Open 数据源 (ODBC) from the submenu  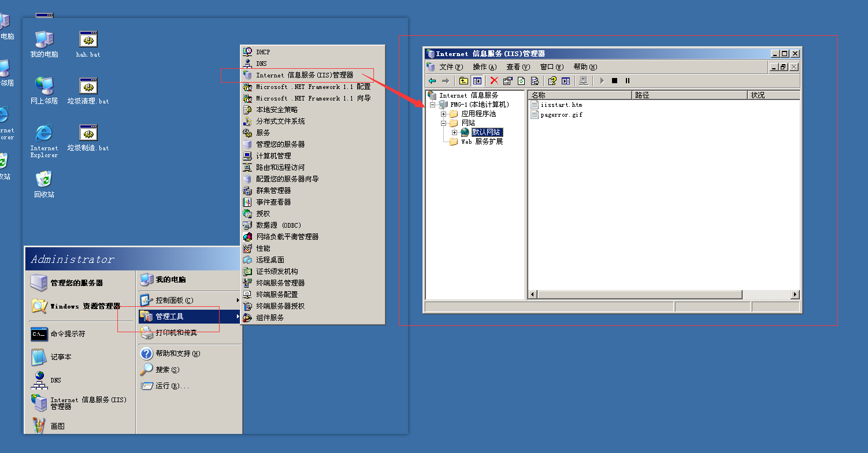coord(313,225)
